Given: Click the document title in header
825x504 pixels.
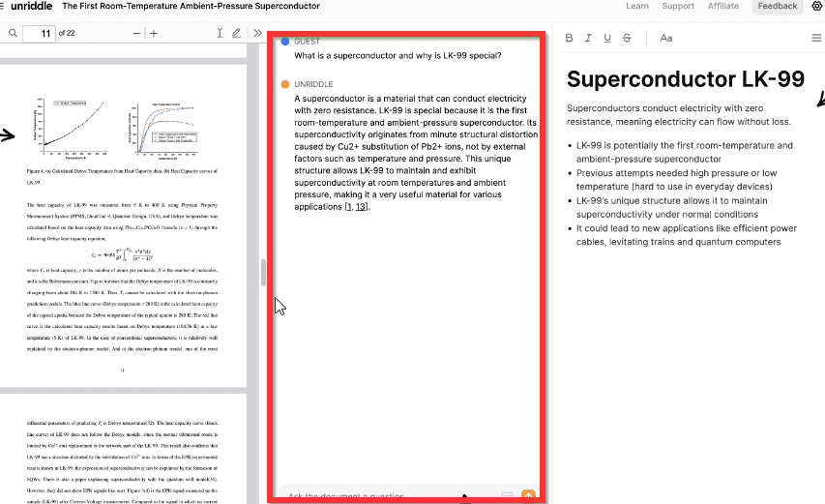Looking at the screenshot, I should coord(191,6).
